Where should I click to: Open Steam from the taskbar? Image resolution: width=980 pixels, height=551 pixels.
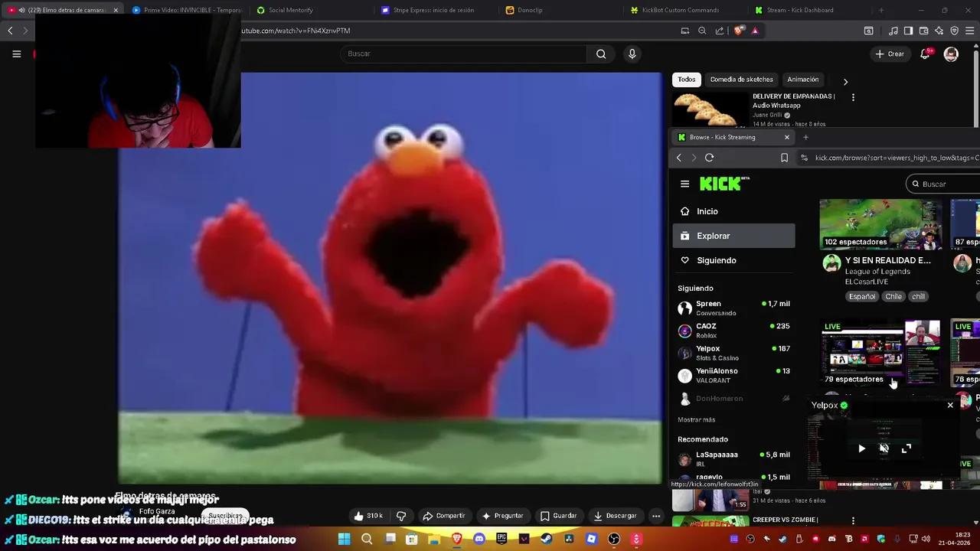click(546, 539)
